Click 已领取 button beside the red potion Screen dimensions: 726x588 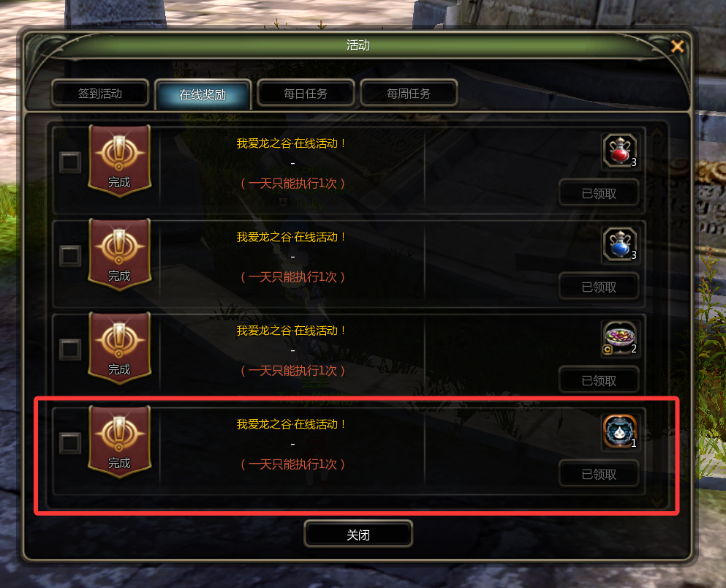(x=599, y=193)
